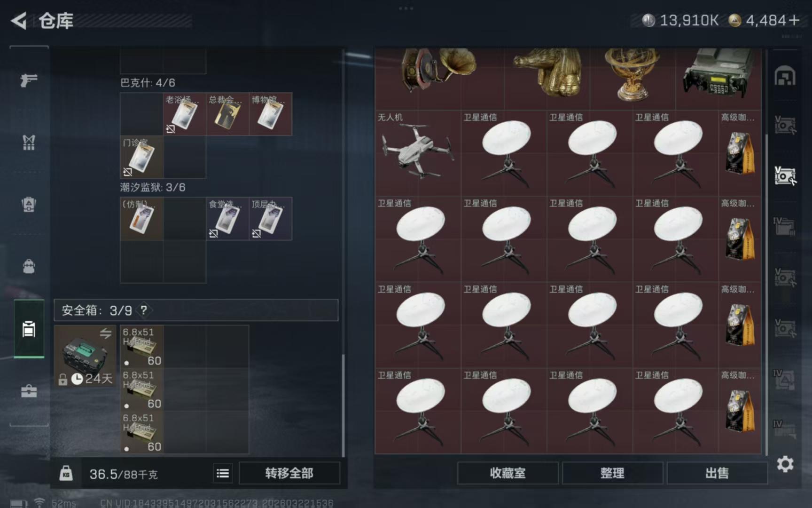
Task: Click 整理 to sort inventory
Action: (612, 473)
